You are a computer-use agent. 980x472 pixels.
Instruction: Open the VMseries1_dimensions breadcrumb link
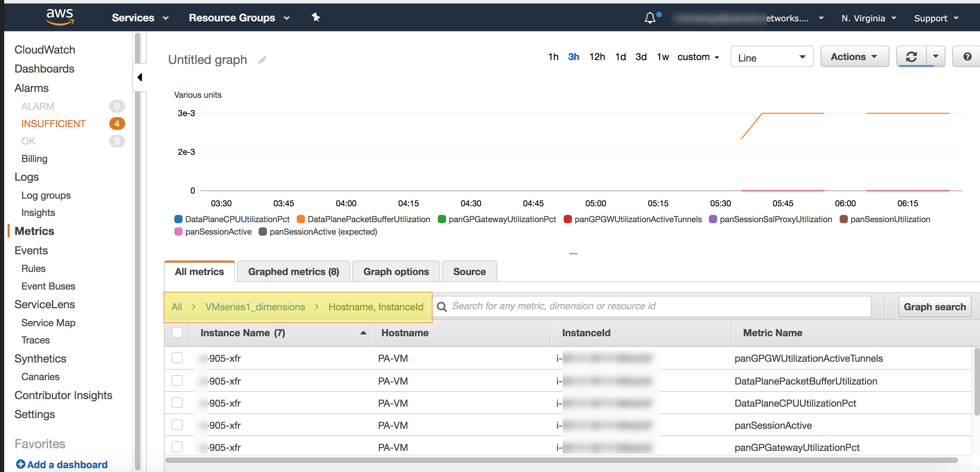click(x=255, y=307)
